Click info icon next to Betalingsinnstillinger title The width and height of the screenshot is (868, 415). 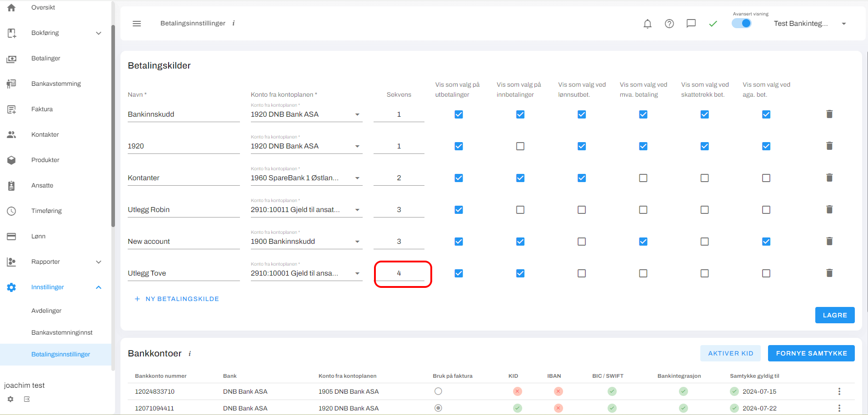coord(234,23)
